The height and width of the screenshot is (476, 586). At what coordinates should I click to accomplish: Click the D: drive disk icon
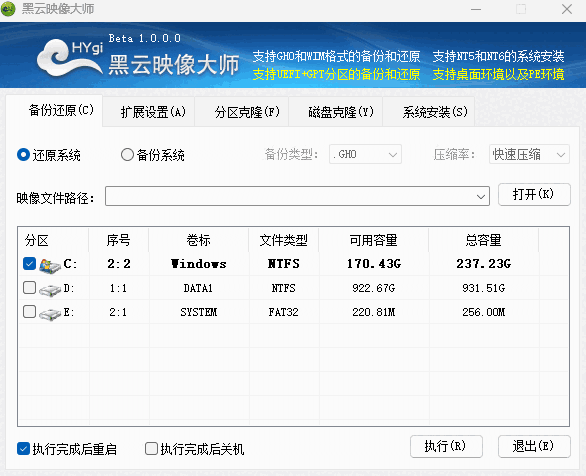pyautogui.click(x=50, y=290)
